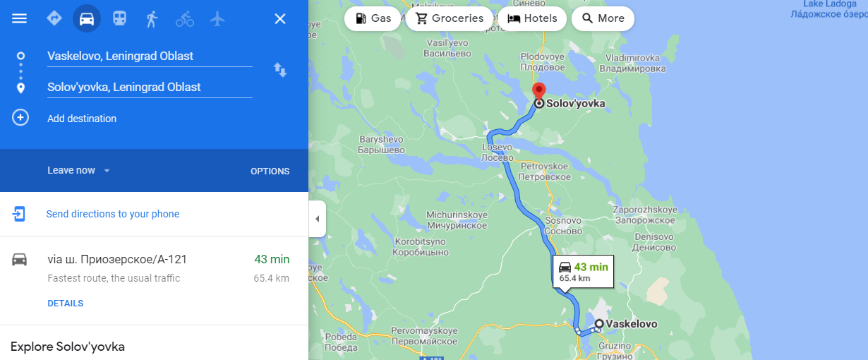
Task: Add destination plus icon
Action: tap(20, 118)
